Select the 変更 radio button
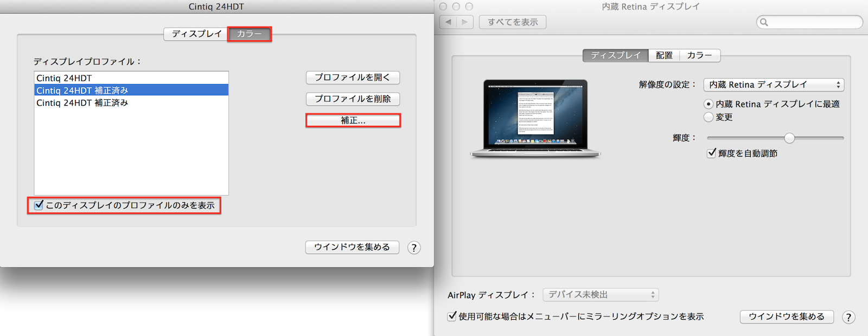868x336 pixels. pyautogui.click(x=709, y=117)
